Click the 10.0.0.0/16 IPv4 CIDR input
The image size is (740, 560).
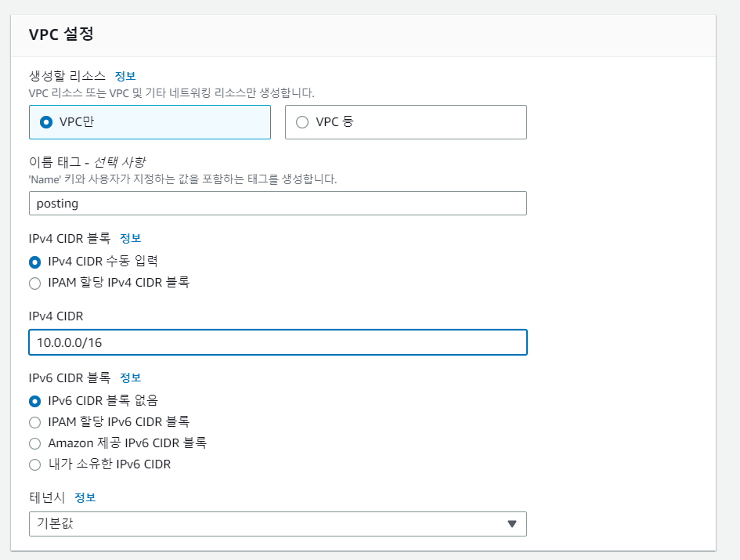tap(277, 342)
